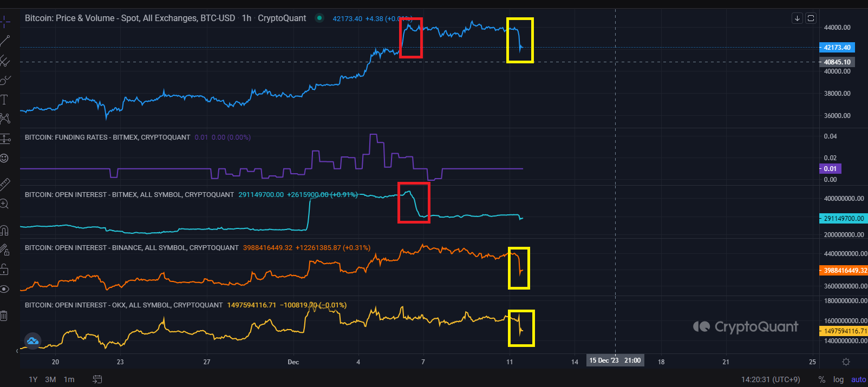Viewport: 868px width, 387px height.
Task: Select the ruler measure tool
Action: (x=4, y=185)
